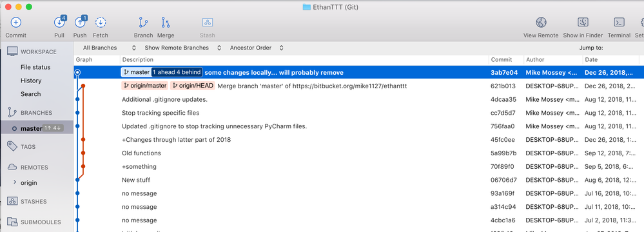
Task: Click the origin/master branch label
Action: [x=144, y=86]
